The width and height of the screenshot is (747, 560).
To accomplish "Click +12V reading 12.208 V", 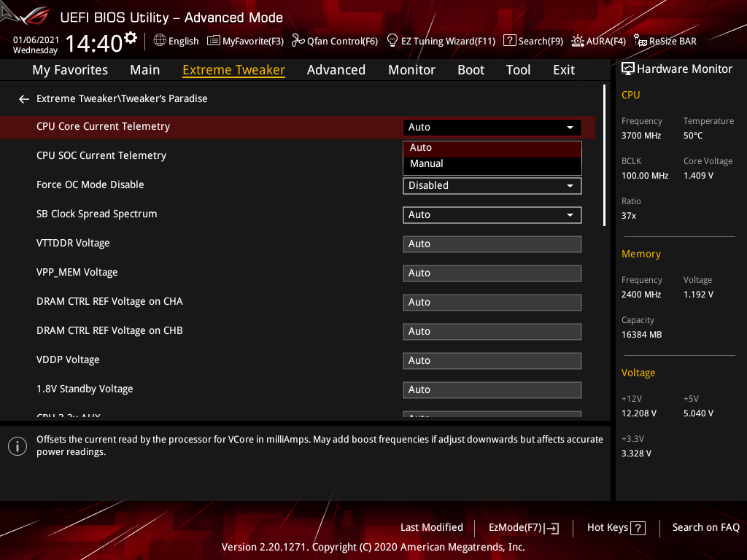I will [638, 413].
